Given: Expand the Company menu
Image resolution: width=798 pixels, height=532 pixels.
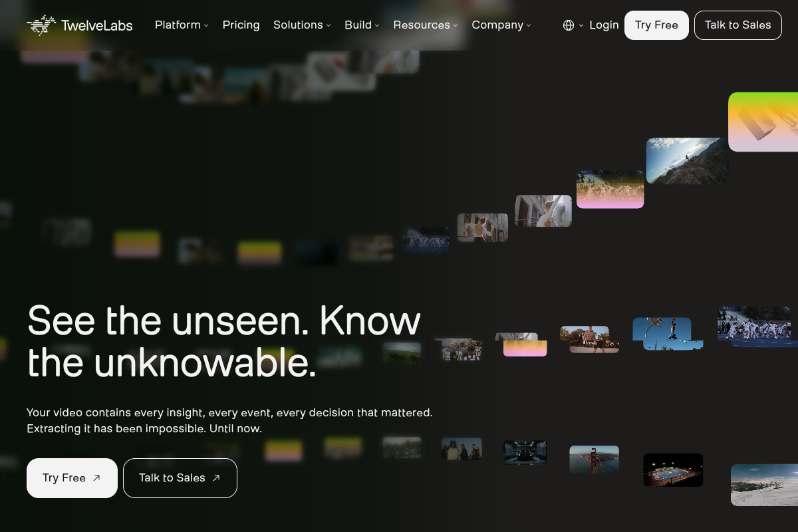Looking at the screenshot, I should click(501, 25).
